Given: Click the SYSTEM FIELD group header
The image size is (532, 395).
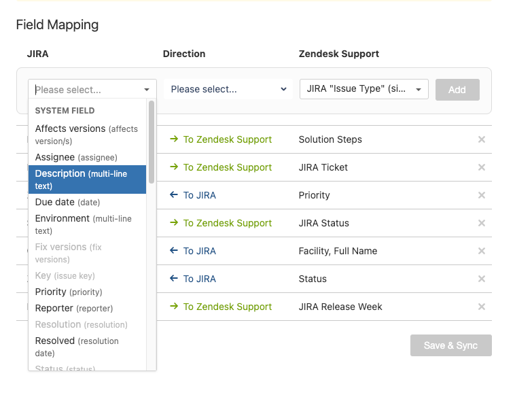Looking at the screenshot, I should [65, 111].
